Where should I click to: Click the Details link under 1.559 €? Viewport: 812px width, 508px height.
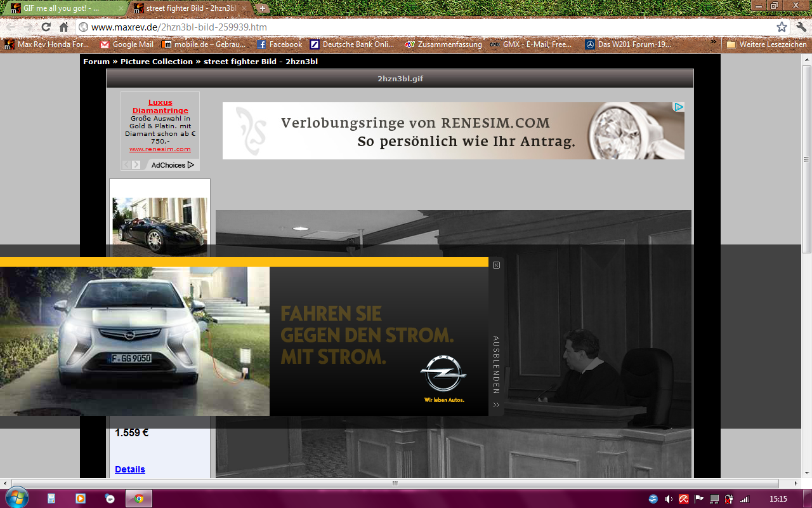(x=130, y=469)
